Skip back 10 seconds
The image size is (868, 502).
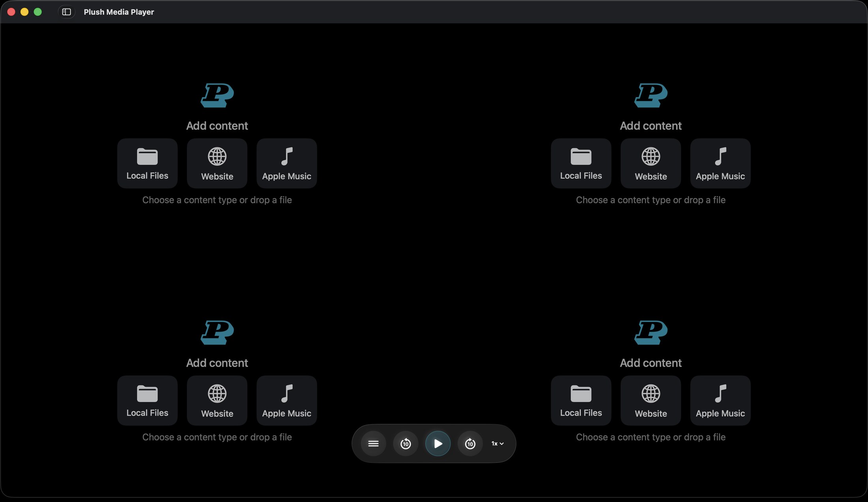click(406, 444)
